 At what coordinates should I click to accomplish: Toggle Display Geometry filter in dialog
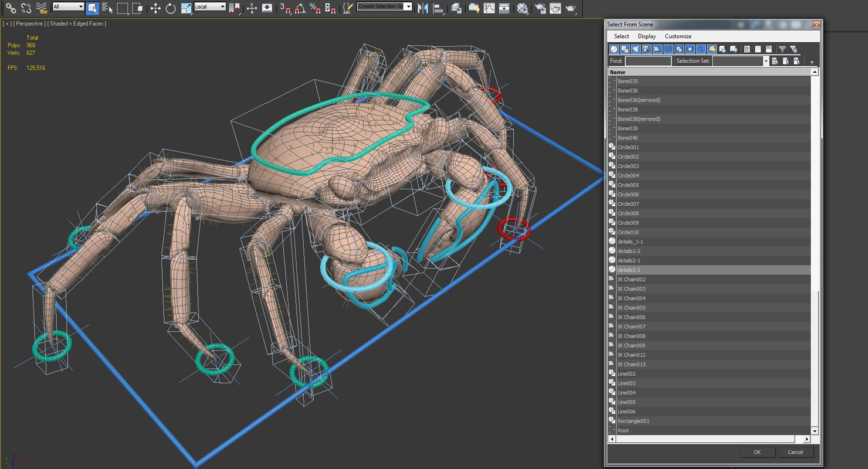pos(614,49)
